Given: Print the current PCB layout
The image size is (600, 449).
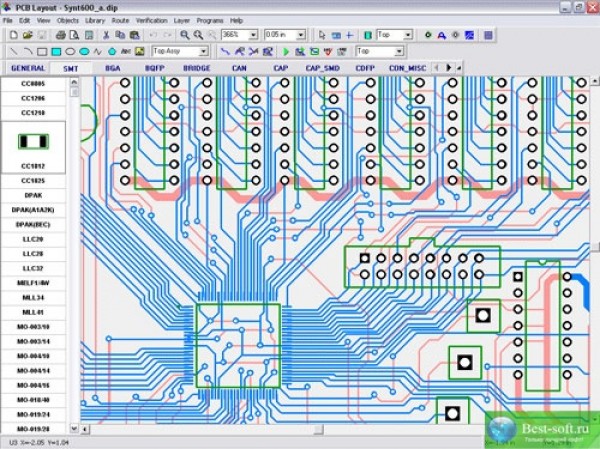Looking at the screenshot, I should point(60,35).
